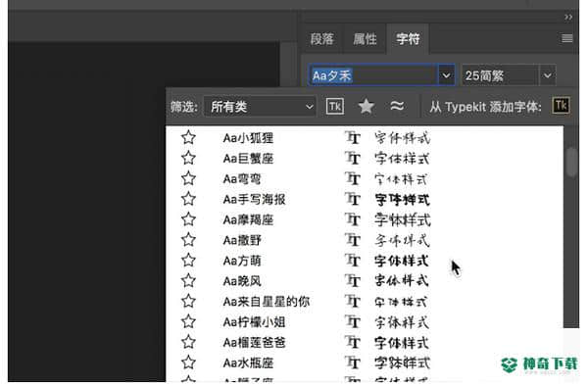Viewport: 588px width, 386px height.
Task: Favorite the Aa小狐狸 font
Action: 188,137
